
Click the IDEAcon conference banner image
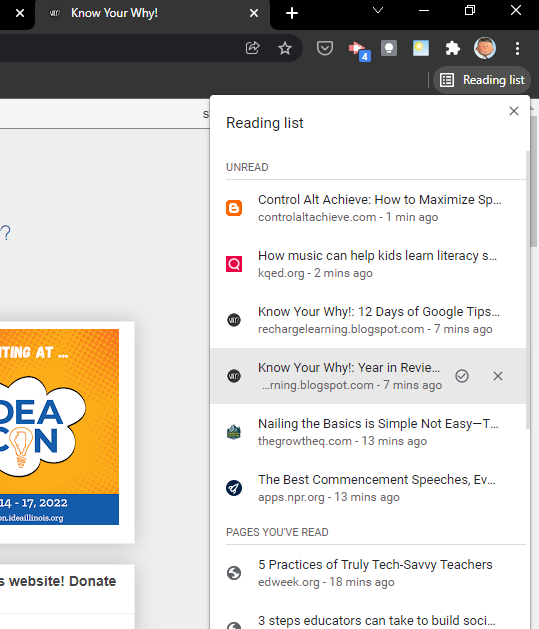pyautogui.click(x=59, y=427)
